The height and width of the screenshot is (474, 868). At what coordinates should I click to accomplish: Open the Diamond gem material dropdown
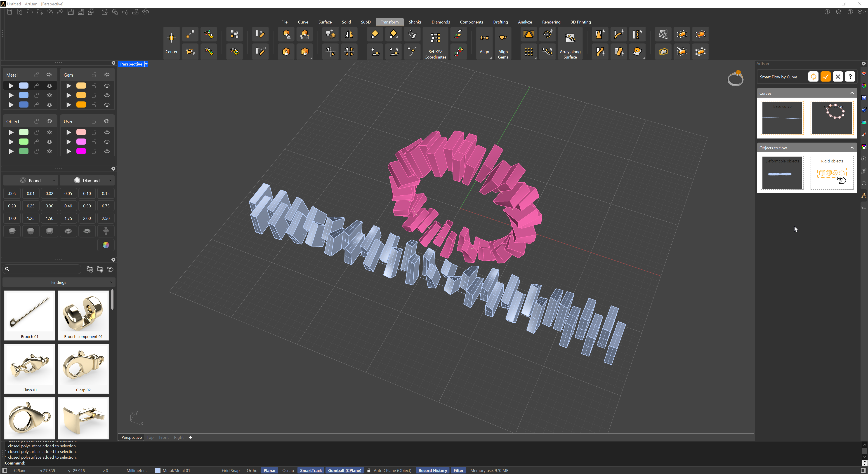tap(87, 181)
